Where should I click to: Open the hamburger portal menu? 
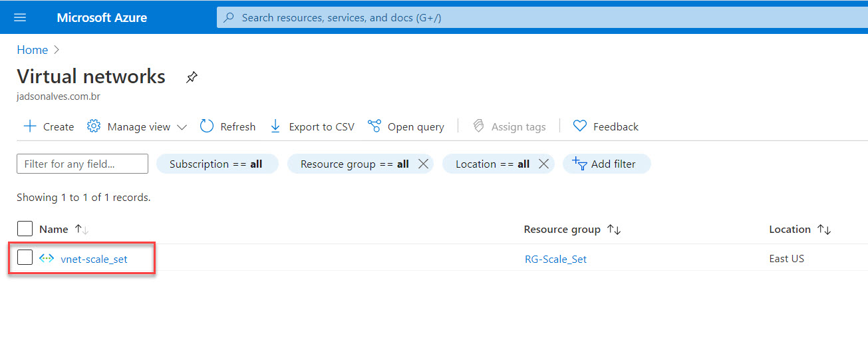click(20, 17)
